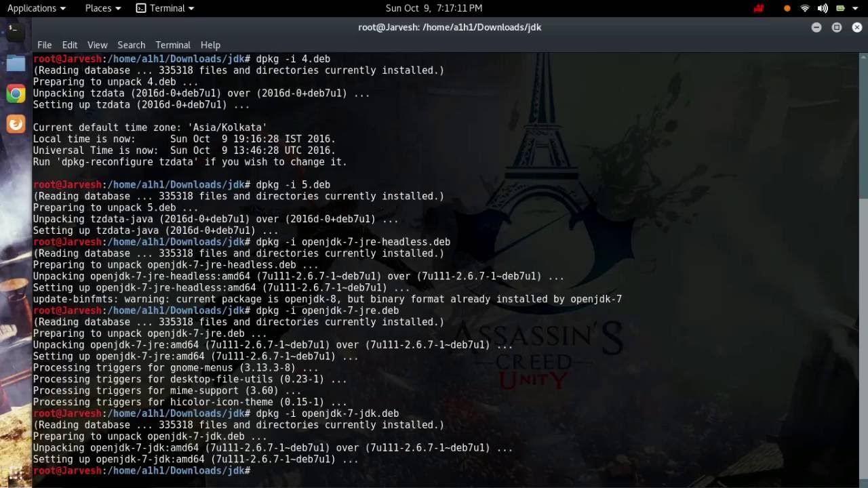868x488 pixels.
Task: Open the Files folder icon in dock
Action: [16, 63]
